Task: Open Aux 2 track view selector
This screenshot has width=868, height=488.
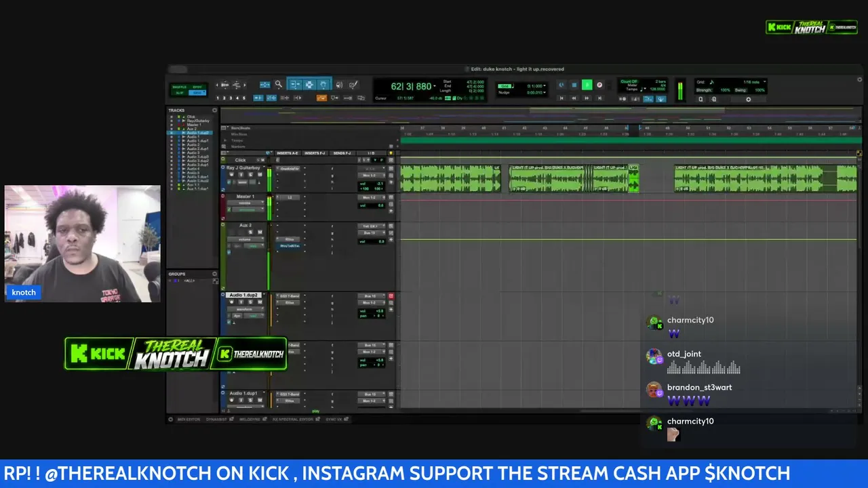Action: point(245,239)
